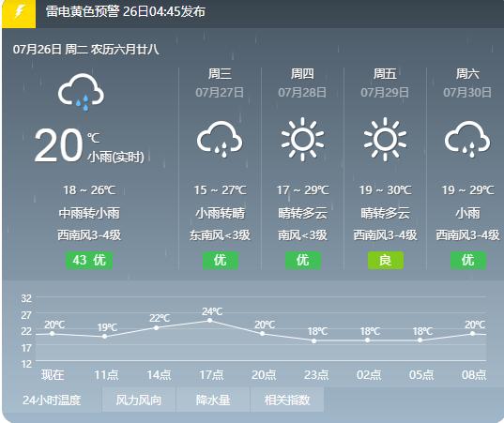Image resolution: width=504 pixels, height=423 pixels.
Task: Click the 小雨转晴 condition text
Action: pyautogui.click(x=220, y=213)
